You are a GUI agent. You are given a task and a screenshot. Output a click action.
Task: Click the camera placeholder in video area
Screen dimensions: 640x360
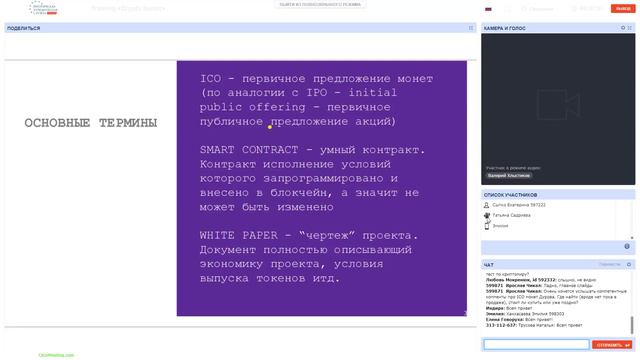coord(558,104)
